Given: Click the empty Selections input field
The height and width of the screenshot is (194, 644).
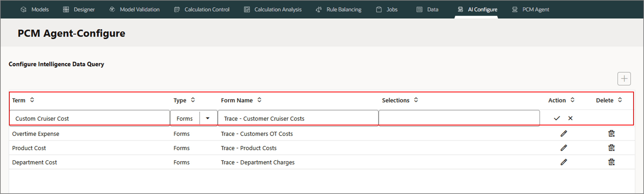Looking at the screenshot, I should 459,118.
